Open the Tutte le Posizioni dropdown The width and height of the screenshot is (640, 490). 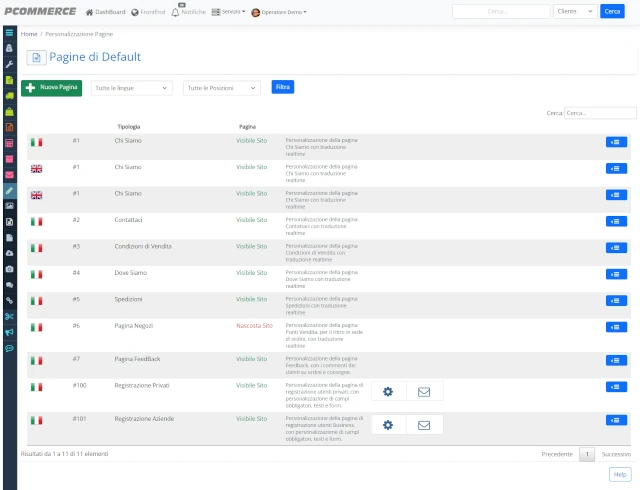click(x=222, y=88)
